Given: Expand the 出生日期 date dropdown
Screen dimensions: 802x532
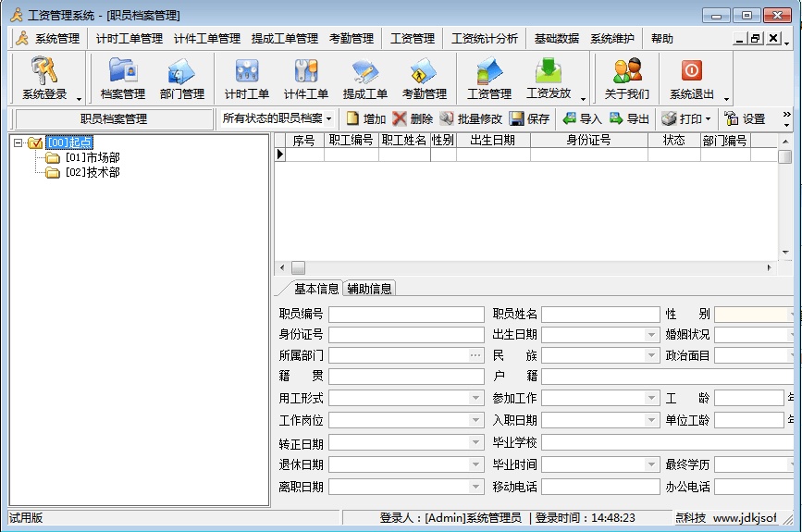Looking at the screenshot, I should point(651,335).
